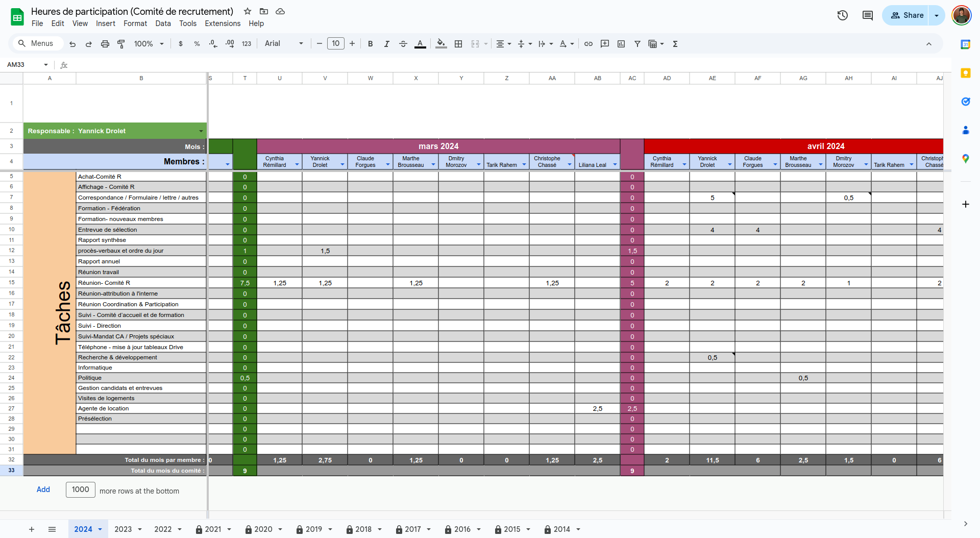The image size is (980, 538).
Task: Open the zoom level 100% dropdown
Action: (x=149, y=44)
